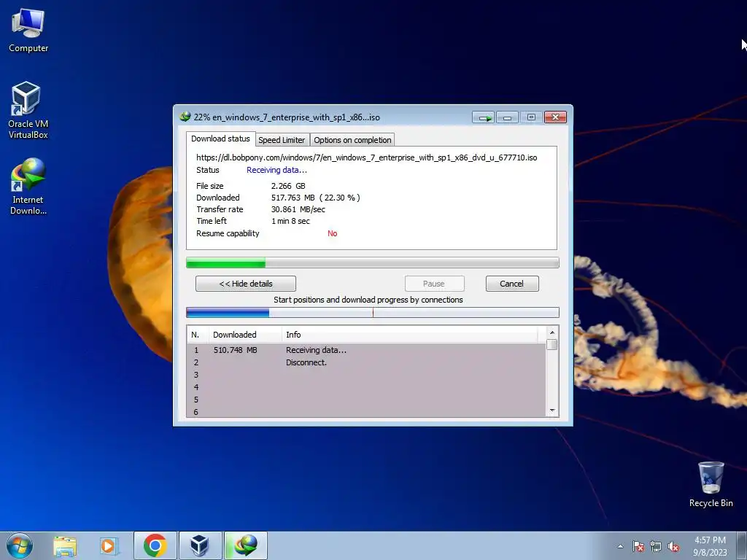The image size is (747, 560).
Task: Click the connections list scroll down arrow
Action: coord(552,411)
